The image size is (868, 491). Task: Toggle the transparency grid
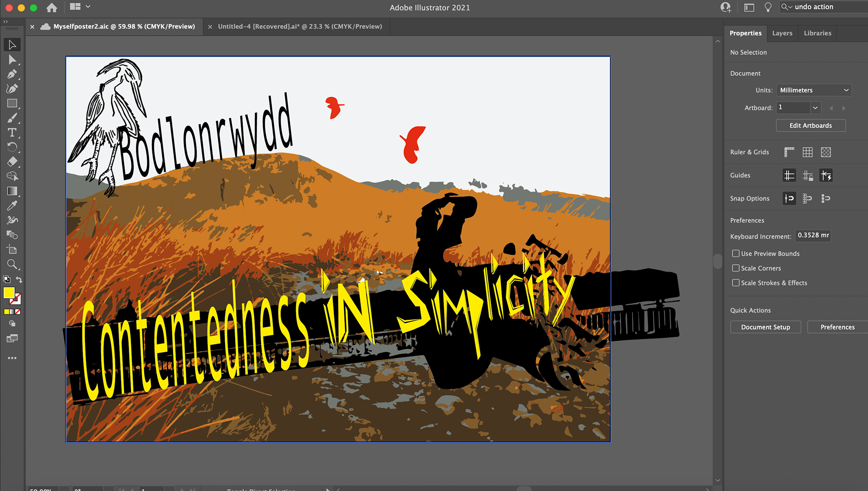click(x=826, y=152)
